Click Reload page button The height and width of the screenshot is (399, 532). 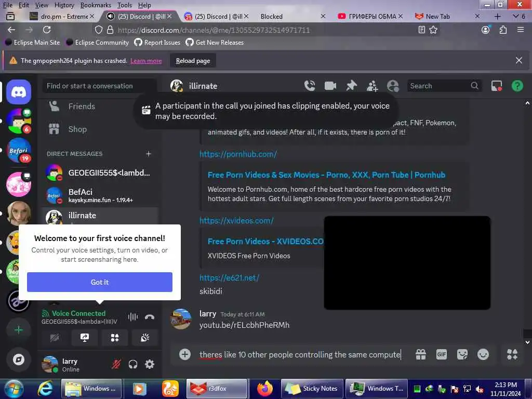(193, 61)
